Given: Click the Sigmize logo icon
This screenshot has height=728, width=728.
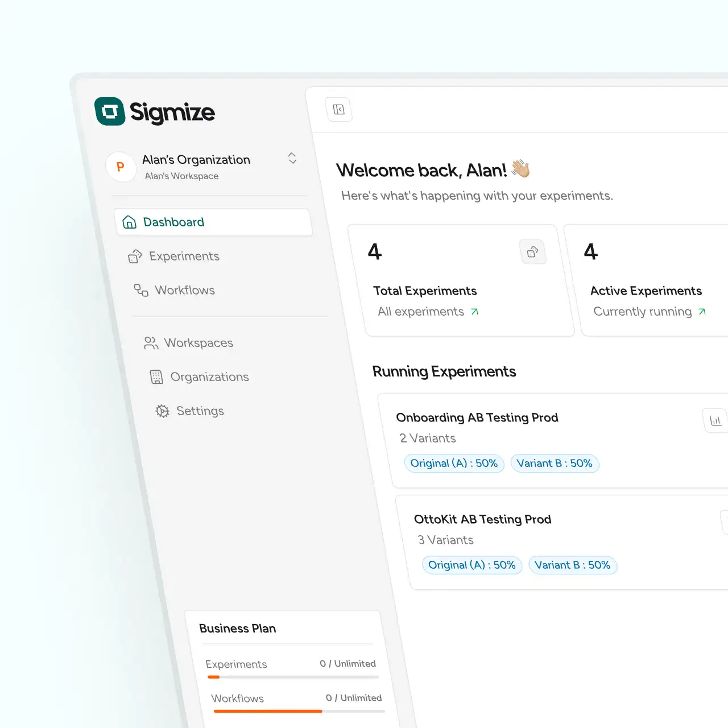Looking at the screenshot, I should tap(110, 111).
